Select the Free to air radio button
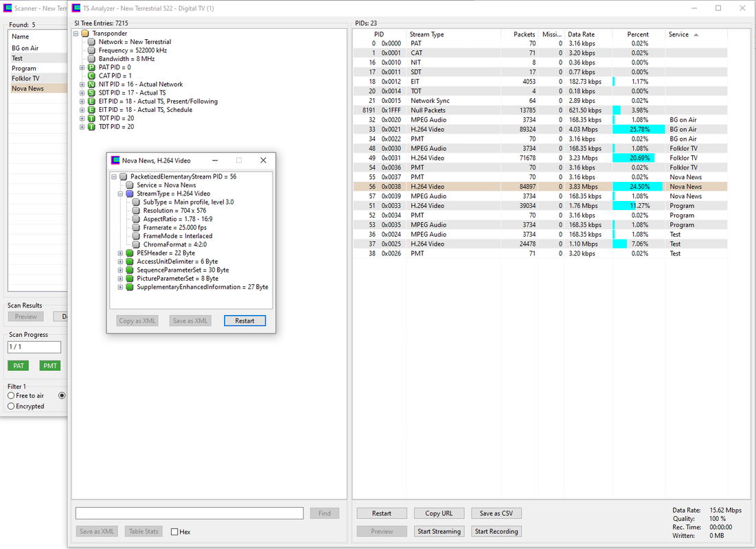This screenshot has width=756, height=549. click(x=11, y=396)
